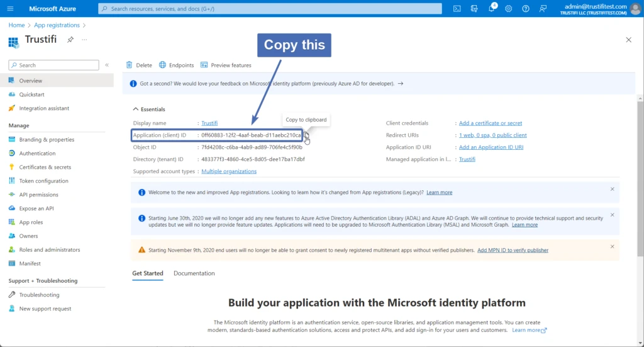Click the page vertical scrollbar

coord(640,179)
